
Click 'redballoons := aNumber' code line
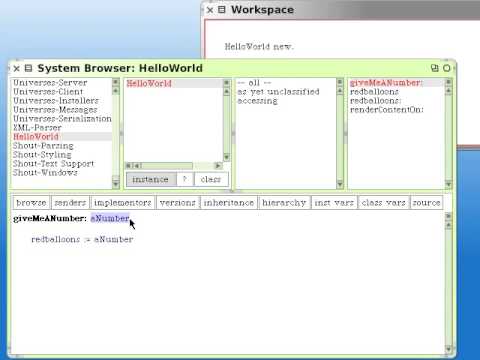[82, 239]
